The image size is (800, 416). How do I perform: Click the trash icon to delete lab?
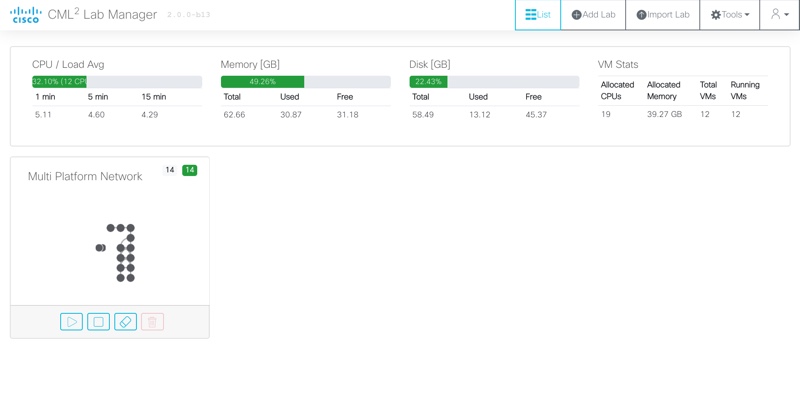[152, 322]
